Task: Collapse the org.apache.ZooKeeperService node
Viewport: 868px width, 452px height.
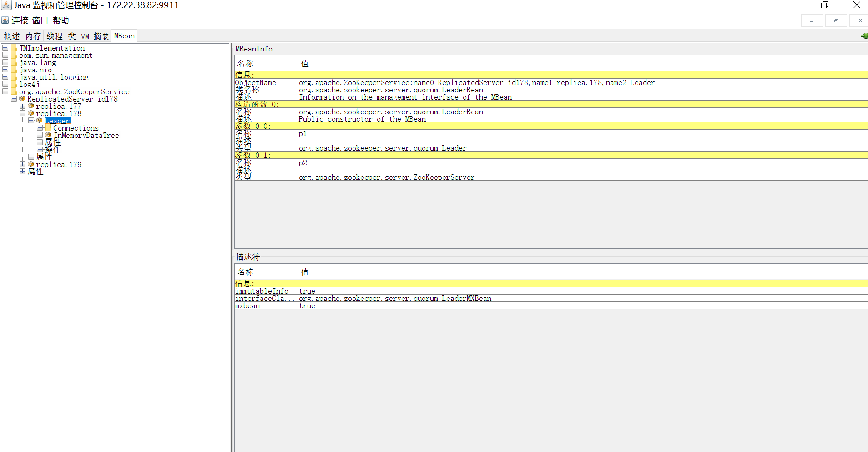Action: pos(5,91)
